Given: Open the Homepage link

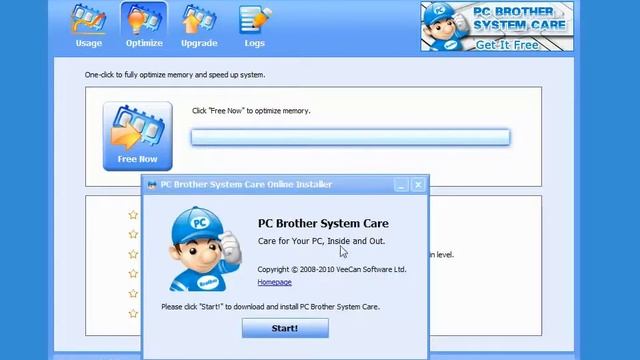Looking at the screenshot, I should [274, 282].
